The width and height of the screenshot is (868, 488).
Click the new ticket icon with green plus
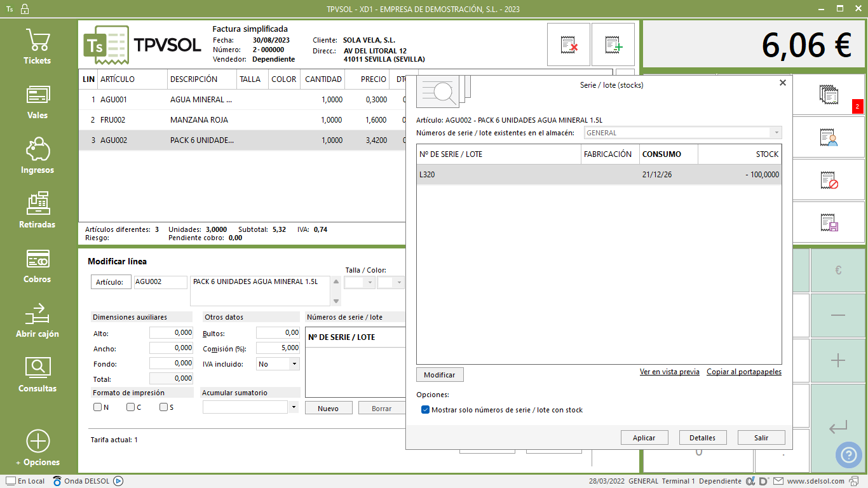pyautogui.click(x=613, y=44)
